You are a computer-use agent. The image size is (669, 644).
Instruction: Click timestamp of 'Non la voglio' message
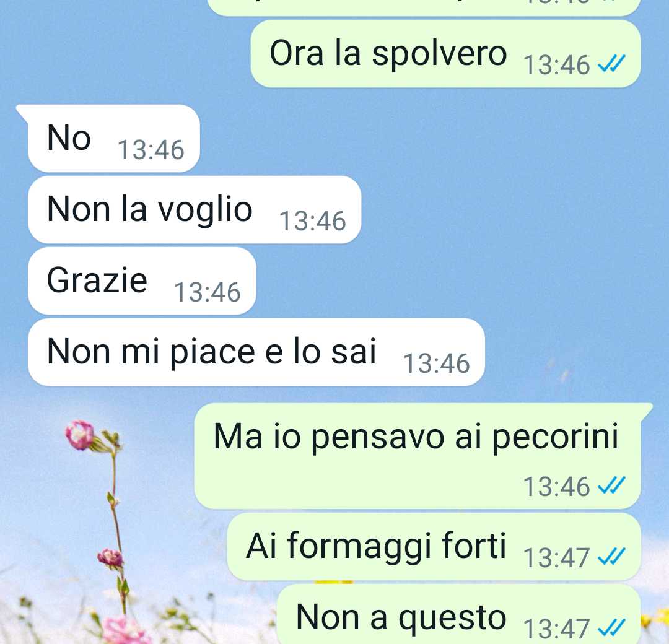pos(312,221)
